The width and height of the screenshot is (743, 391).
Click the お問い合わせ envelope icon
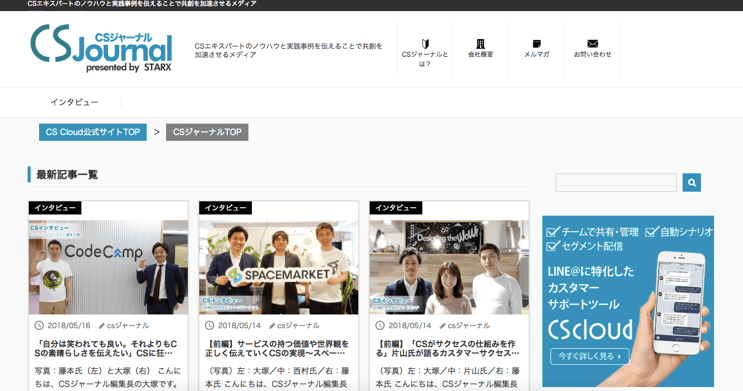coord(592,44)
